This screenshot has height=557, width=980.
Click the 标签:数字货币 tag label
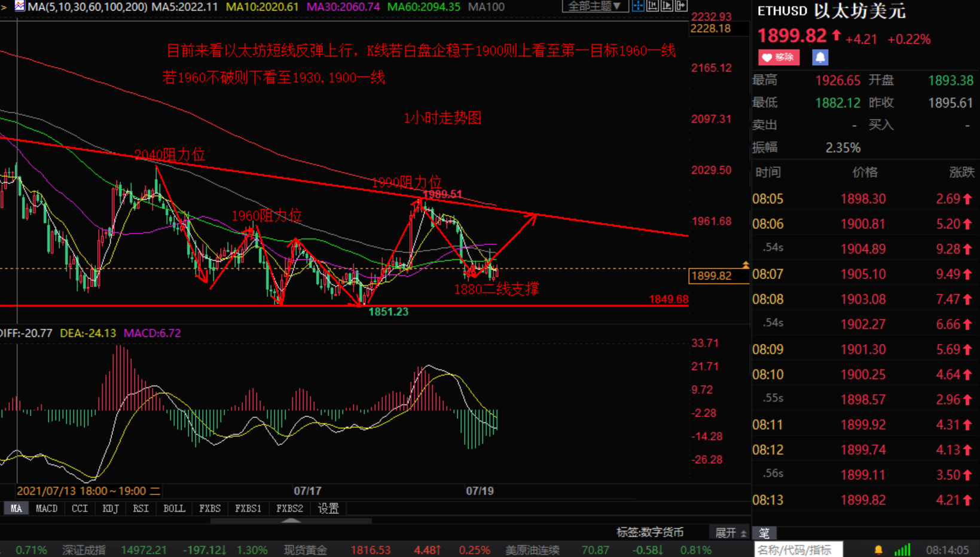pyautogui.click(x=650, y=532)
